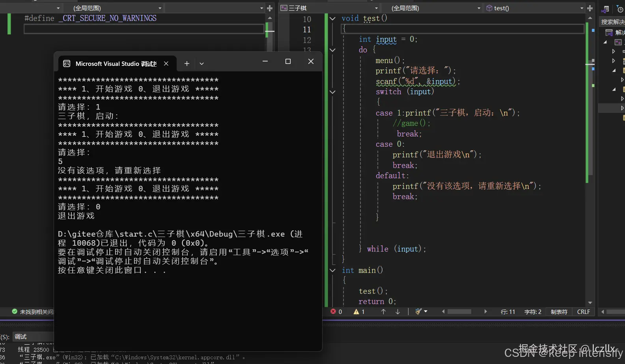Click the kernel.appcore.dll output line
This screenshot has width=625, height=364.
[x=132, y=358]
